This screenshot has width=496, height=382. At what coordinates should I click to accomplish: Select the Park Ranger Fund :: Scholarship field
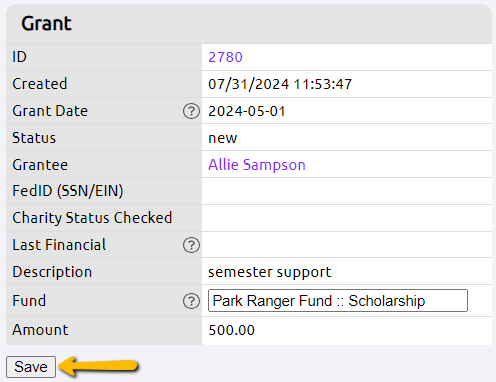point(338,301)
